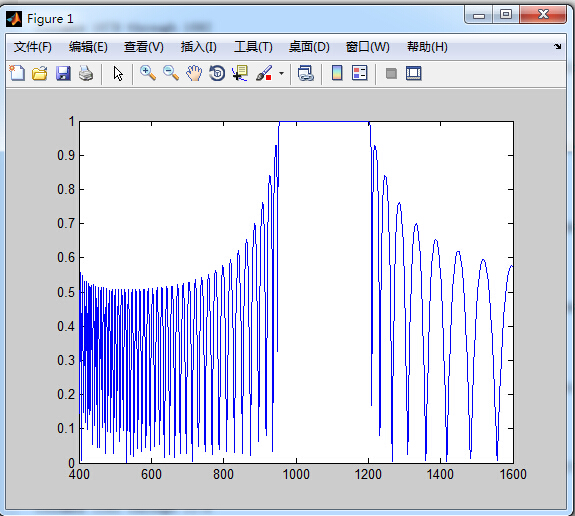Toggle the Brush data tool
This screenshot has width=575, height=516.
[x=264, y=73]
